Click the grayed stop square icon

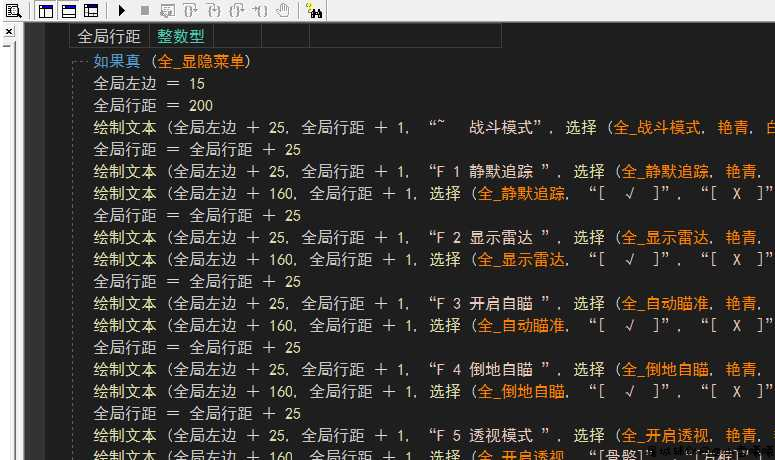click(x=145, y=10)
